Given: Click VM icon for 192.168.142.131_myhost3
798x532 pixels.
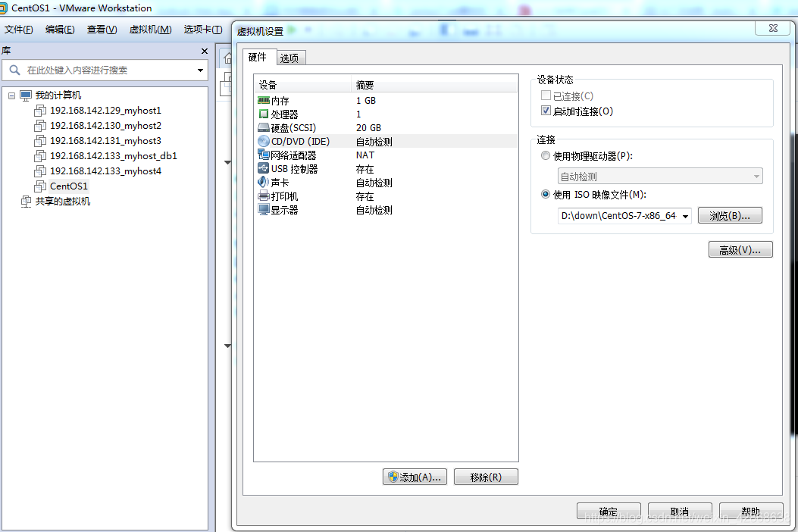Looking at the screenshot, I should pyautogui.click(x=40, y=141).
